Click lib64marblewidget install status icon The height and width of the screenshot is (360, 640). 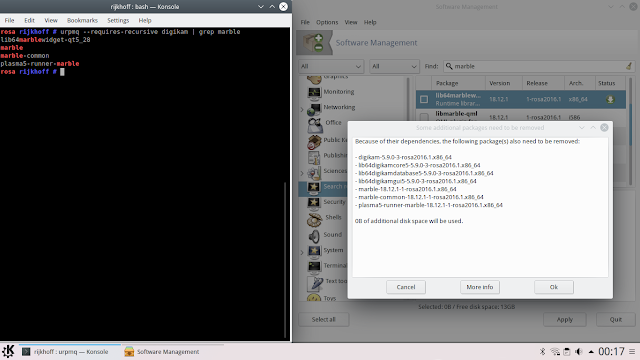(x=610, y=99)
